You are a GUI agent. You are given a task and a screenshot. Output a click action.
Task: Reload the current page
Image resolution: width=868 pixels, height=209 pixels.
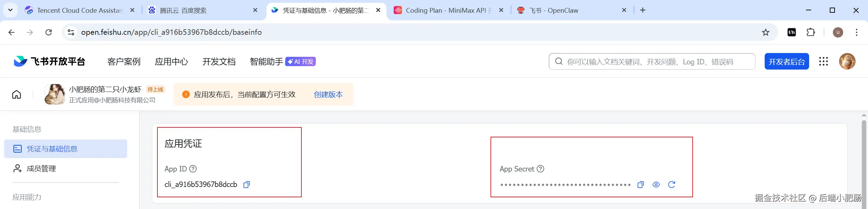click(x=49, y=32)
